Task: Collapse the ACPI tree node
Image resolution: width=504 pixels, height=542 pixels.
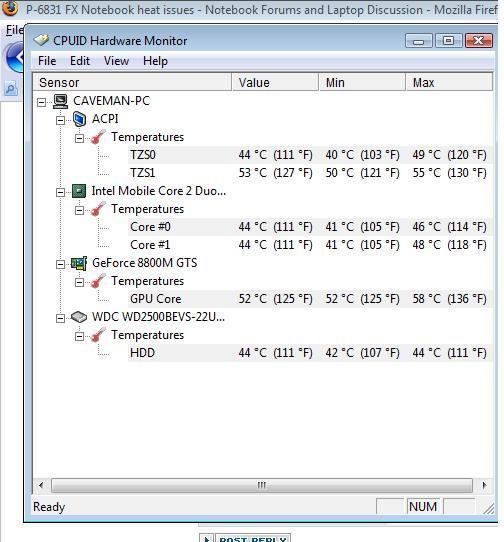Action: point(60,120)
